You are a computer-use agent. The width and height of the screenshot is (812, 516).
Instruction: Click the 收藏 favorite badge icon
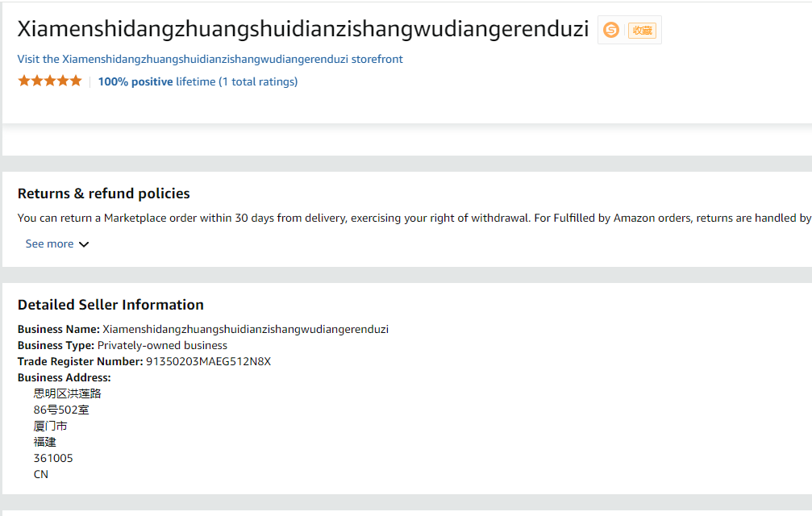pos(641,30)
